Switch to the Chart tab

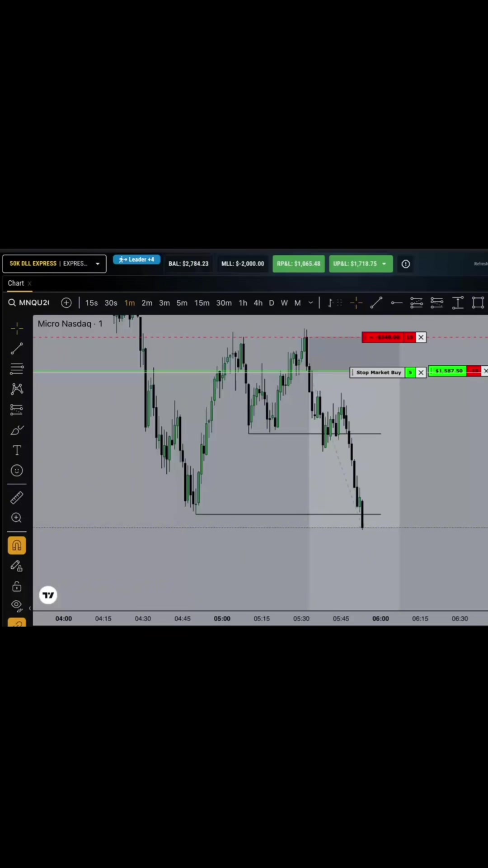point(16,283)
